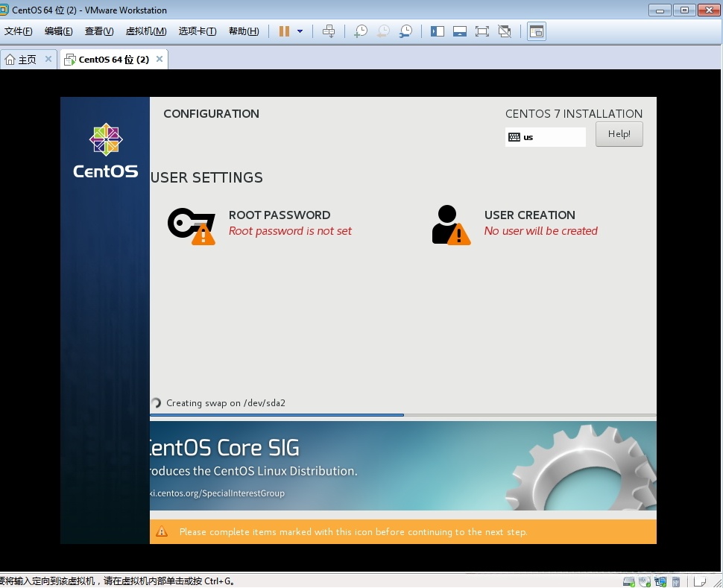Click the USER SETTINGS heading
The height and width of the screenshot is (588, 723).
coord(206,177)
